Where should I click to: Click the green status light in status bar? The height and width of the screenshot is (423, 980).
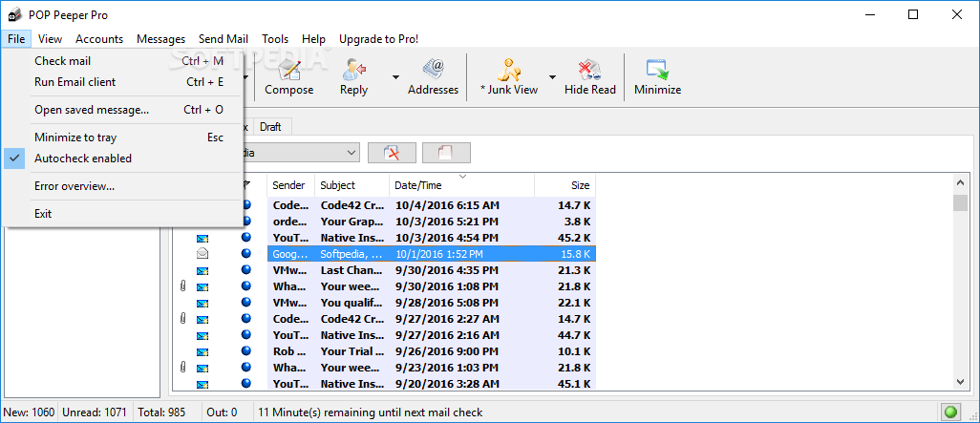point(950,412)
